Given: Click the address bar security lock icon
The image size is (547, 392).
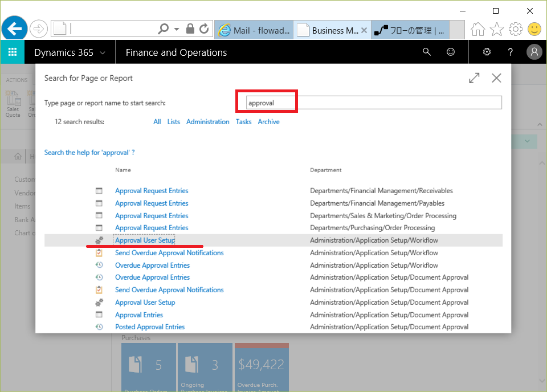Looking at the screenshot, I should click(190, 28).
